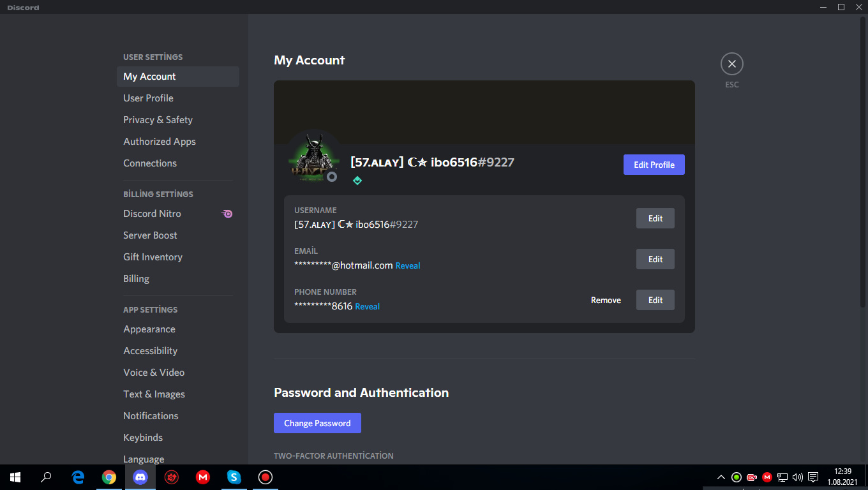
Task: Click the red M tray icon
Action: coord(767,477)
